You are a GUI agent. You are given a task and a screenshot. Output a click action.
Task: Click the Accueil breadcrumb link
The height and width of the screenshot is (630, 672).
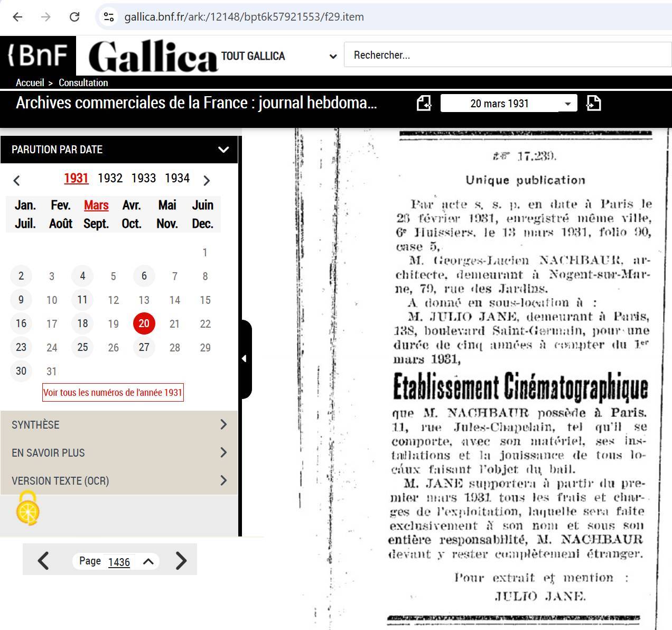[30, 82]
